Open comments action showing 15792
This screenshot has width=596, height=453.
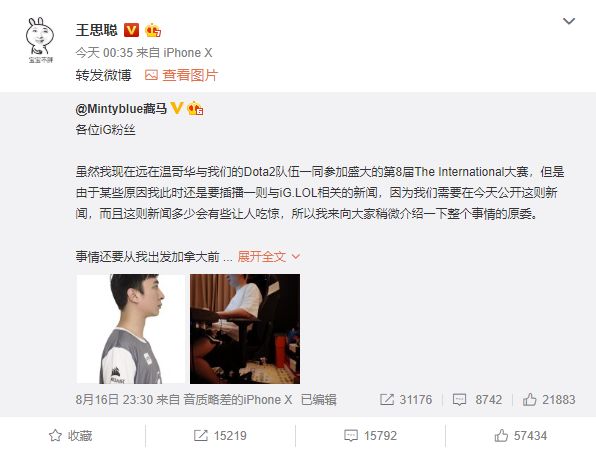371,436
